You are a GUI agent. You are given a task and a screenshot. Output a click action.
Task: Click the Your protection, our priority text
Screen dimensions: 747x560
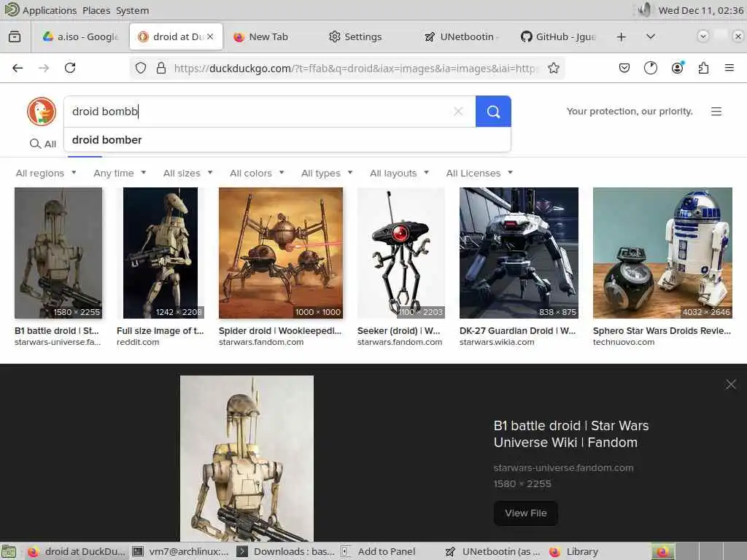pyautogui.click(x=630, y=112)
